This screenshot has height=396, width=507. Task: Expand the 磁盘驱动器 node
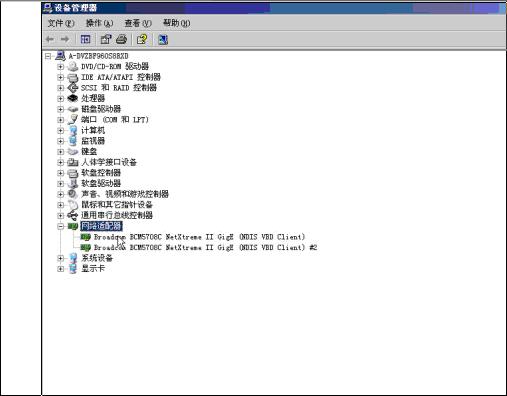click(x=60, y=109)
